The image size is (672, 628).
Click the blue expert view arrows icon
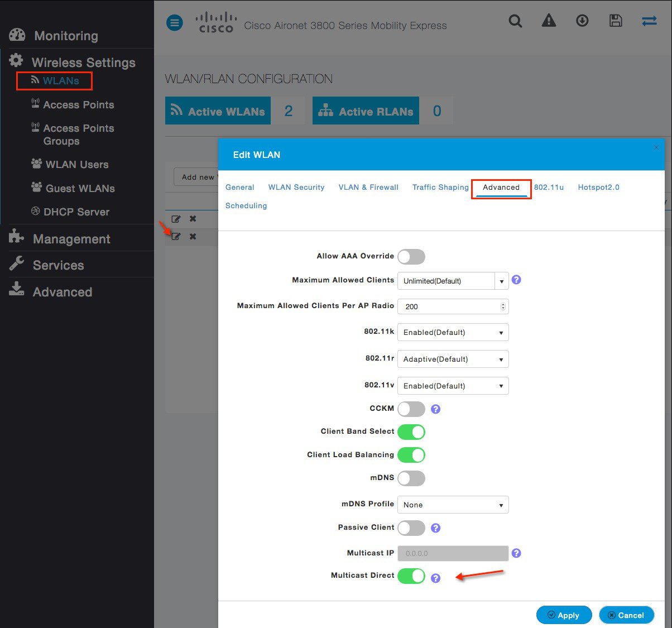[649, 21]
